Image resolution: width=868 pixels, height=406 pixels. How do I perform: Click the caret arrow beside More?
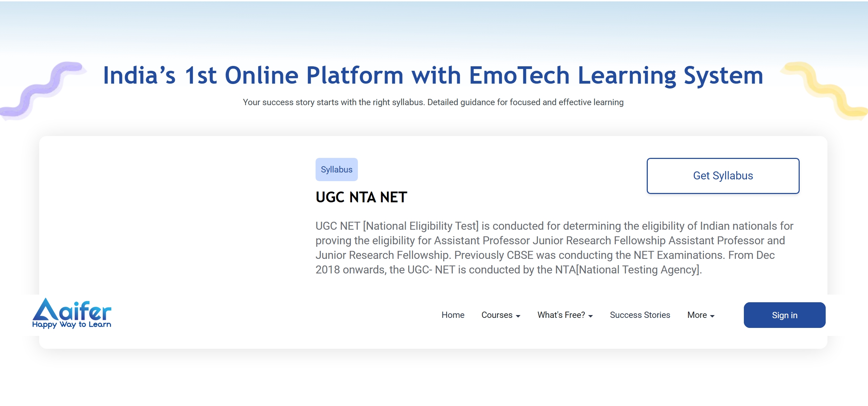[x=712, y=316]
